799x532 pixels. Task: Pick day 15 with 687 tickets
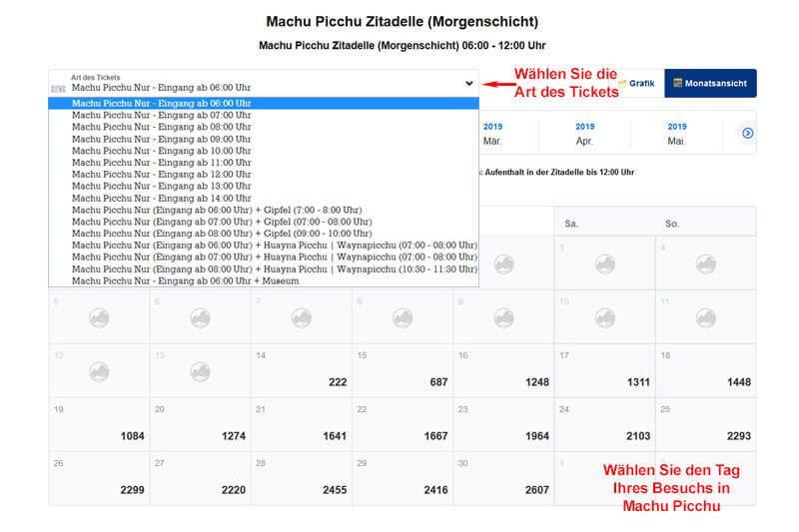click(402, 370)
